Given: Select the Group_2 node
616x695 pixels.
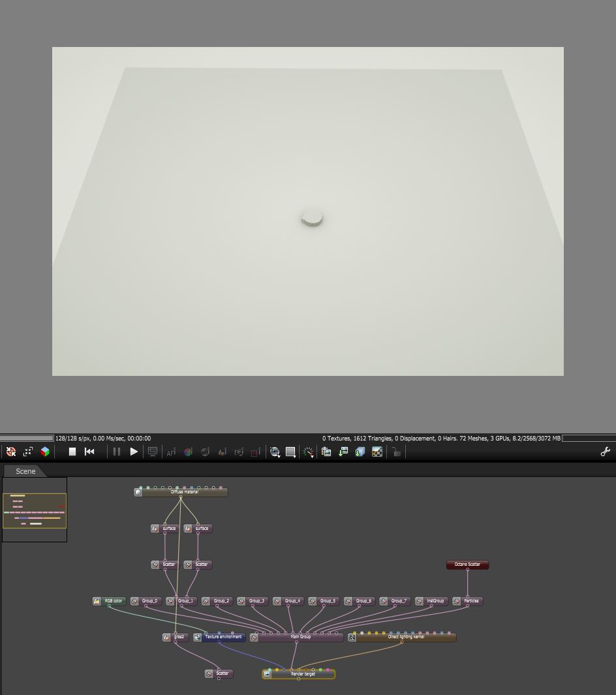Looking at the screenshot, I should (217, 601).
